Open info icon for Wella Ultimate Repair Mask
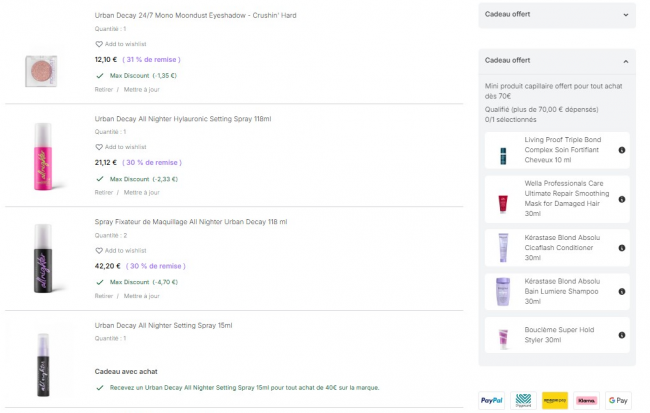 (622, 198)
